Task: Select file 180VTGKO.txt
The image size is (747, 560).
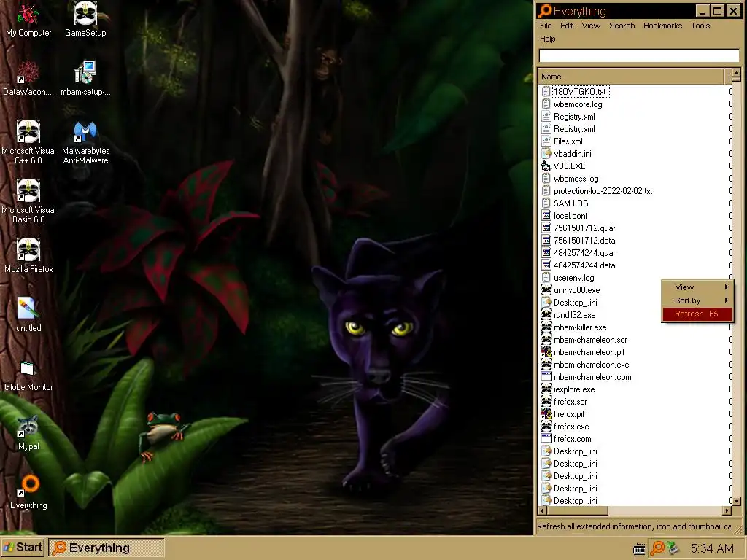Action: tap(579, 92)
